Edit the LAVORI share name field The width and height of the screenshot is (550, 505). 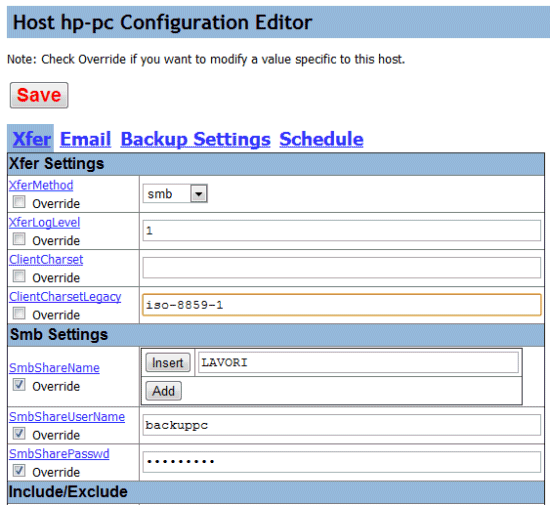(x=358, y=363)
